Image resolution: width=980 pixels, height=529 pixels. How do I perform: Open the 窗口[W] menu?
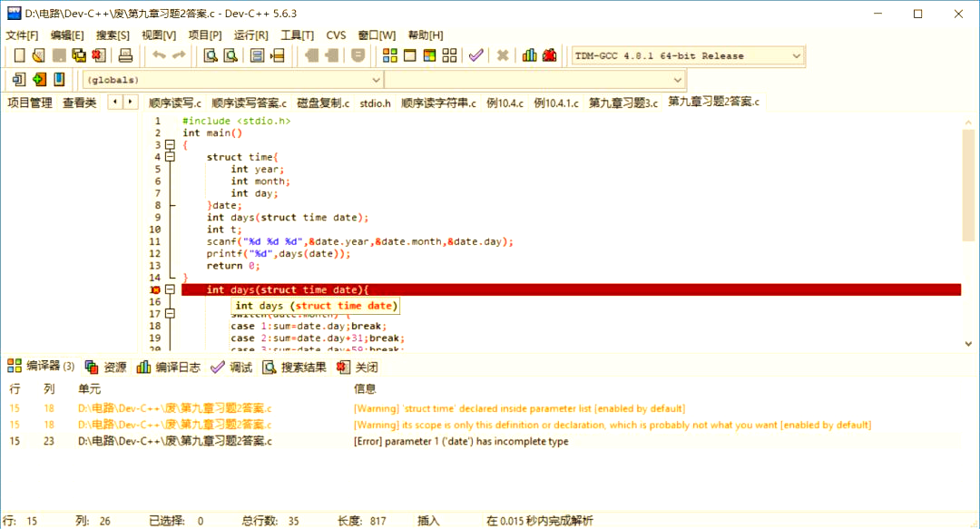coord(377,35)
